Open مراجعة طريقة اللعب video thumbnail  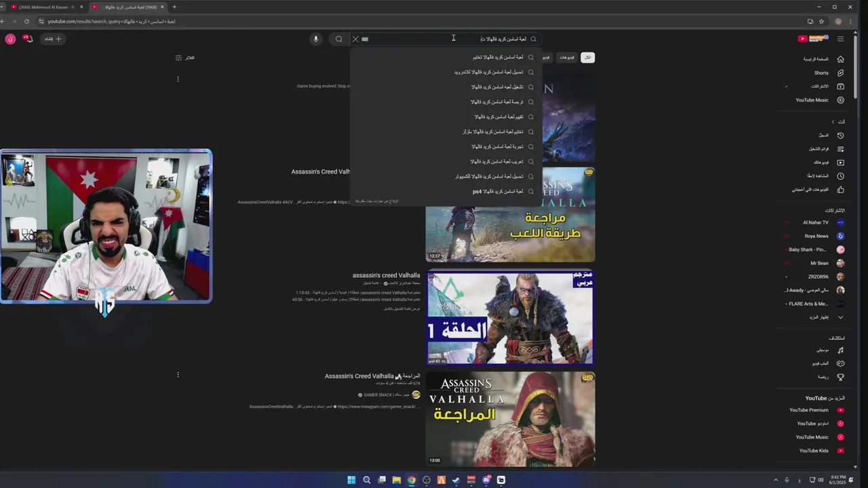pyautogui.click(x=510, y=215)
